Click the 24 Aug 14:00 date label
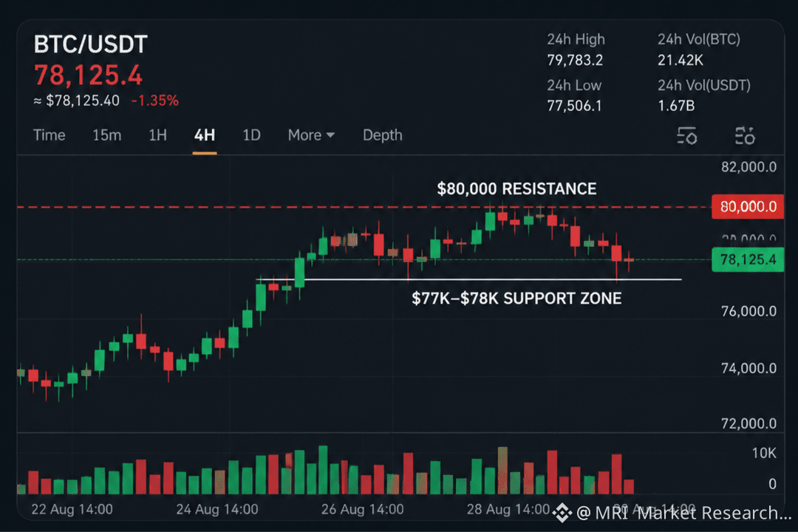 click(x=217, y=509)
